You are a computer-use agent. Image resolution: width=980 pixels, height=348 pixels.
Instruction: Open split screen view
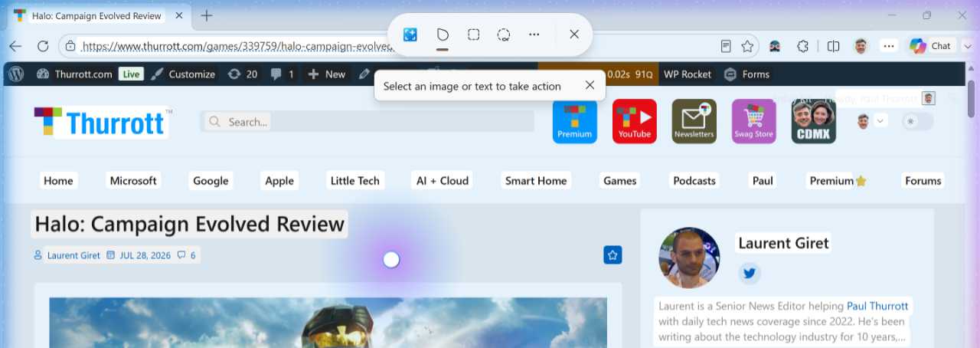pos(834,46)
